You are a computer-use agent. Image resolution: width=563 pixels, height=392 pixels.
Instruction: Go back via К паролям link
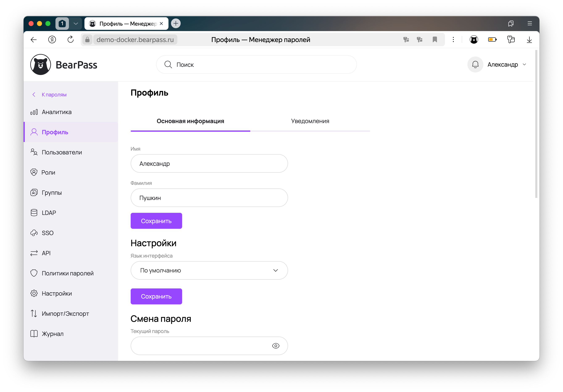pyautogui.click(x=54, y=95)
